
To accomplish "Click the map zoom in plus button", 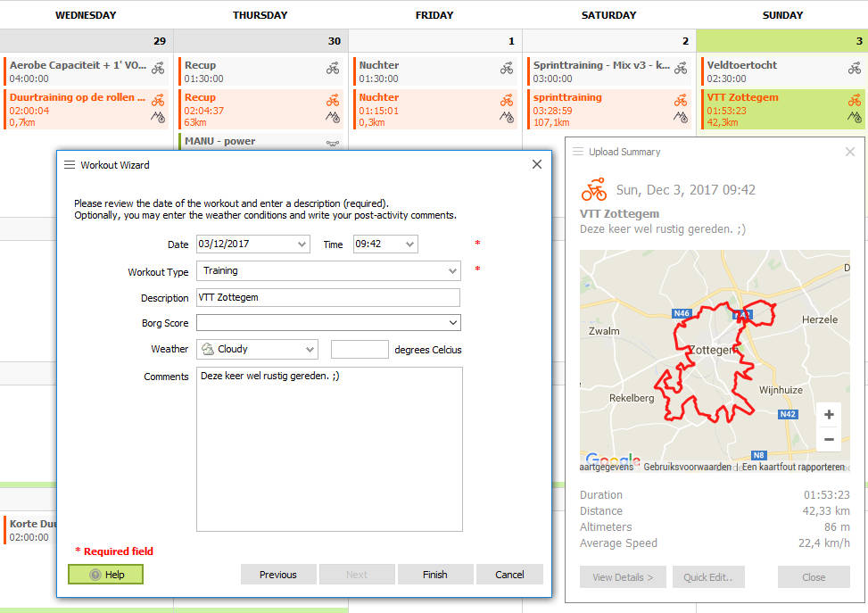I will pyautogui.click(x=829, y=415).
